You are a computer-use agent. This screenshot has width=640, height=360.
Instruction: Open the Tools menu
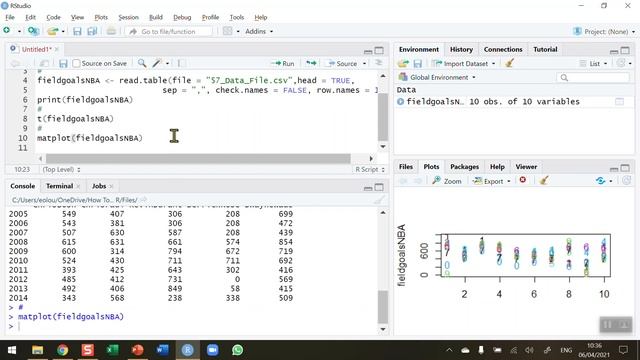pyautogui.click(x=236, y=17)
